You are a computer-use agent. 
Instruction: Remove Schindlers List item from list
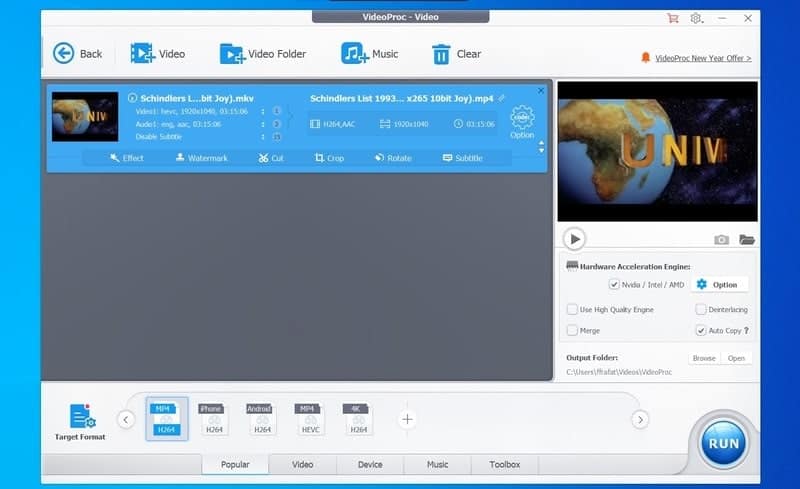click(x=541, y=91)
